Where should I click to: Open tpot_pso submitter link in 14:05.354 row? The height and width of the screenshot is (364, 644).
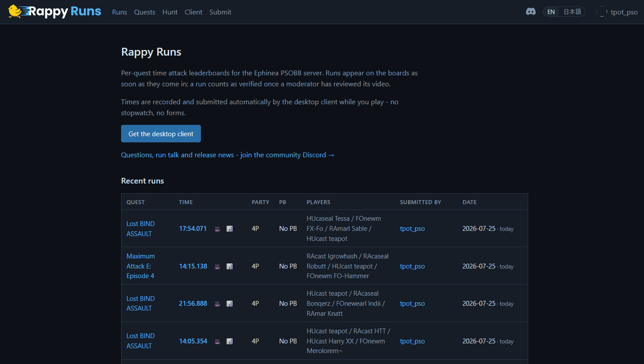[412, 341]
